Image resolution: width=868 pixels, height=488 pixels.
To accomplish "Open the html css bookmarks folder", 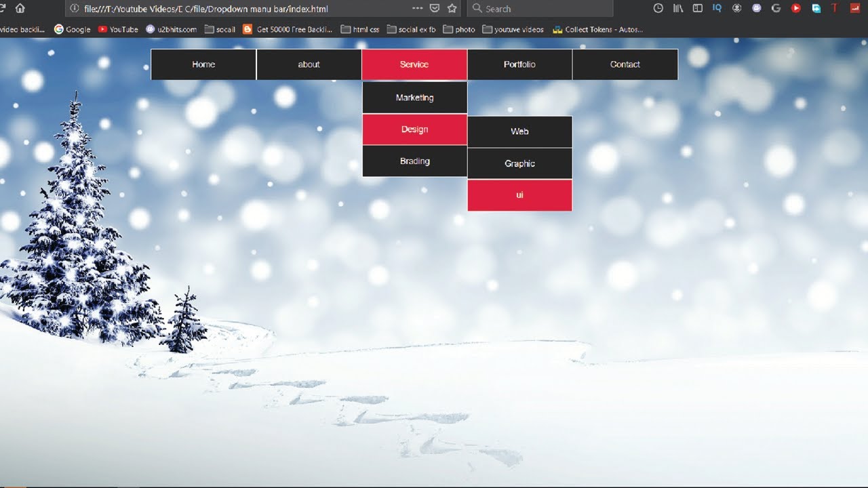I will click(x=360, y=29).
